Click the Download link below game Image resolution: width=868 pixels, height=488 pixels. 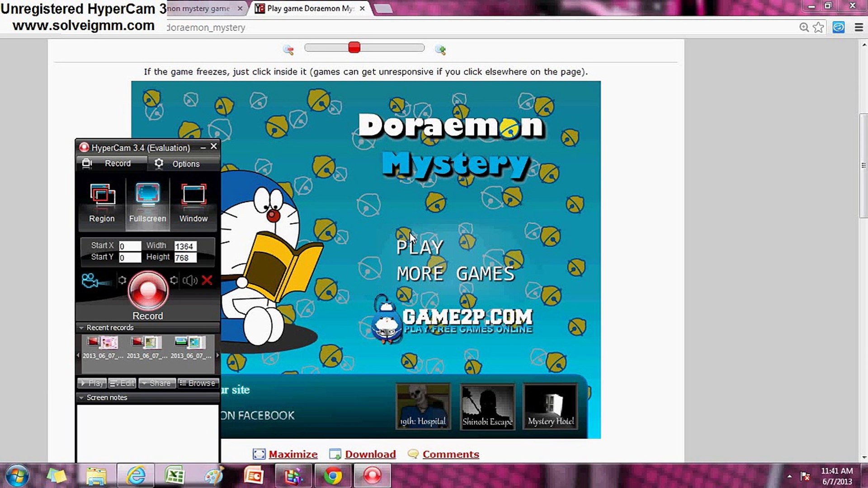point(370,455)
